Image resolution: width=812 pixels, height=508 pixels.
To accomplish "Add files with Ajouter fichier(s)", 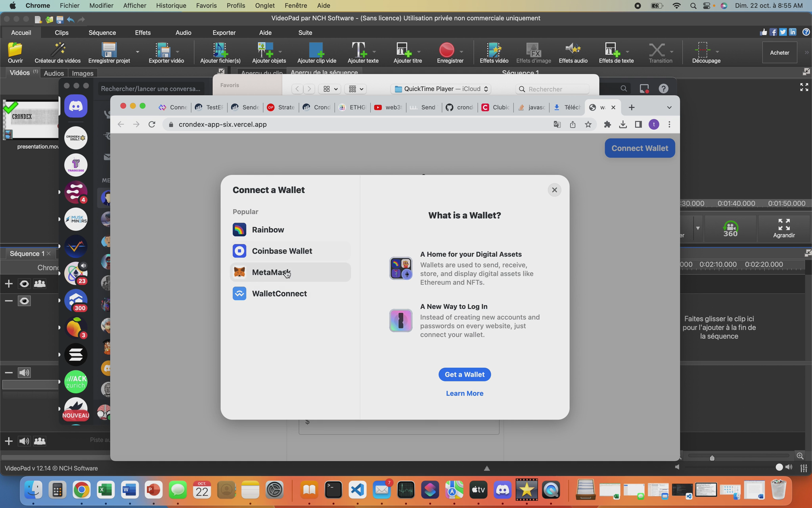I will [x=220, y=52].
